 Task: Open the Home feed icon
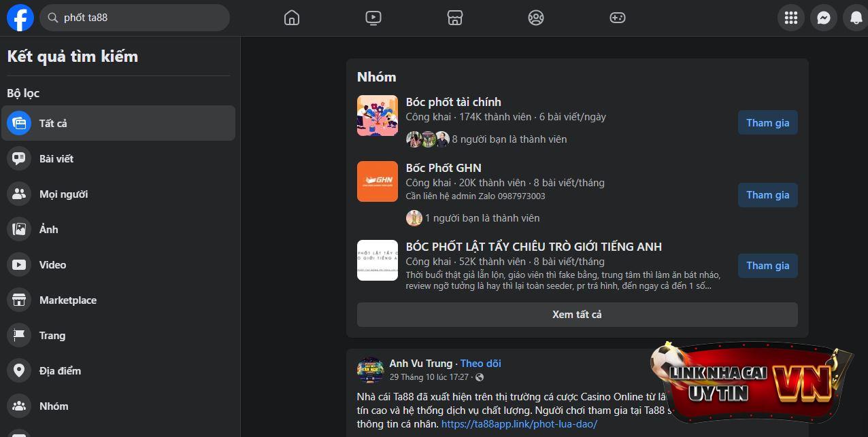click(292, 18)
